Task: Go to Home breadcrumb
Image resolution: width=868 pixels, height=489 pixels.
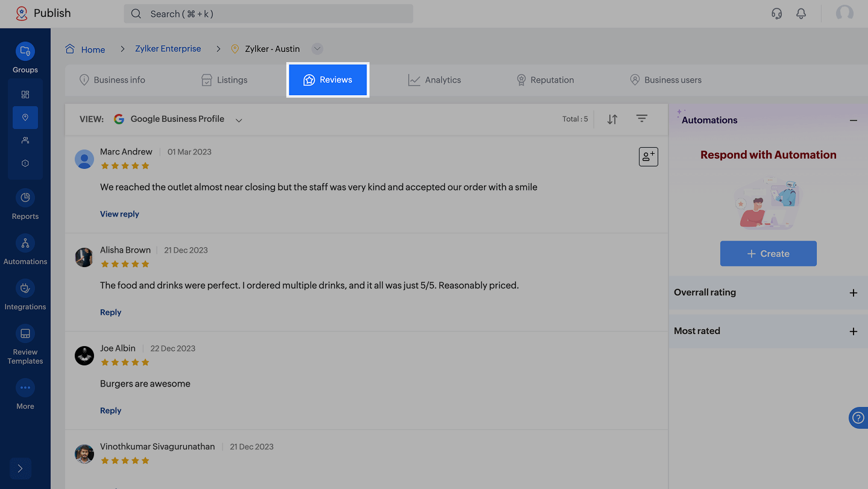Action: (86, 49)
